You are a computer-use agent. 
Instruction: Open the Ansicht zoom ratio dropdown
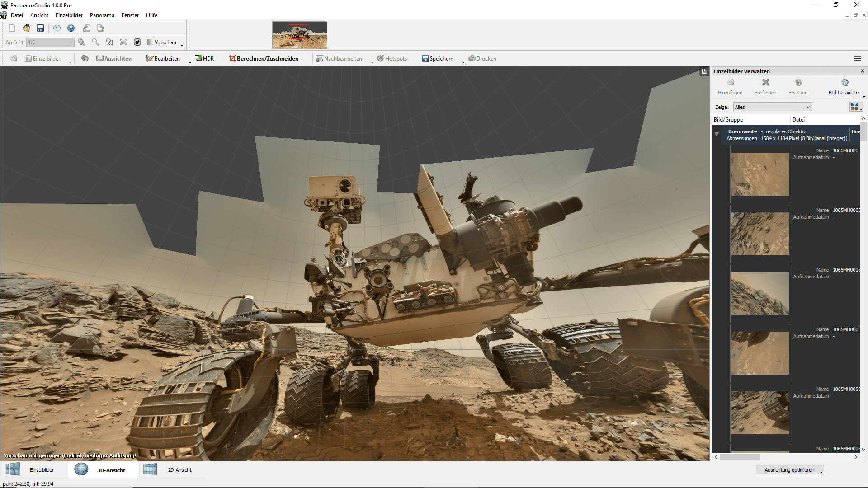50,42
